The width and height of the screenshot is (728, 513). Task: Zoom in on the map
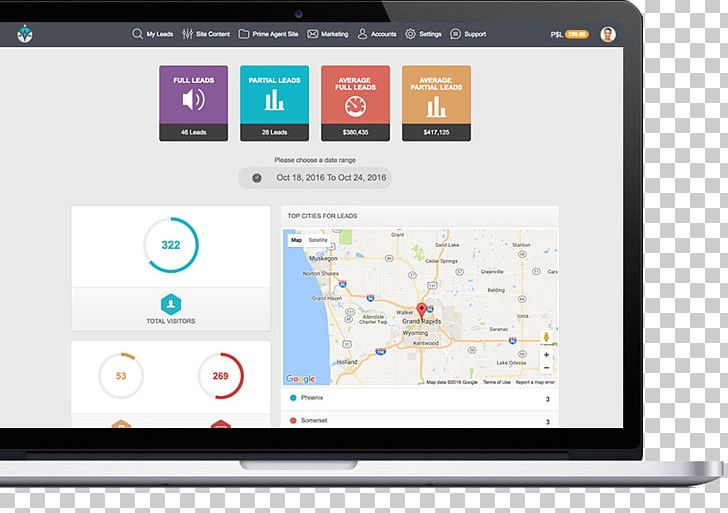tap(546, 355)
